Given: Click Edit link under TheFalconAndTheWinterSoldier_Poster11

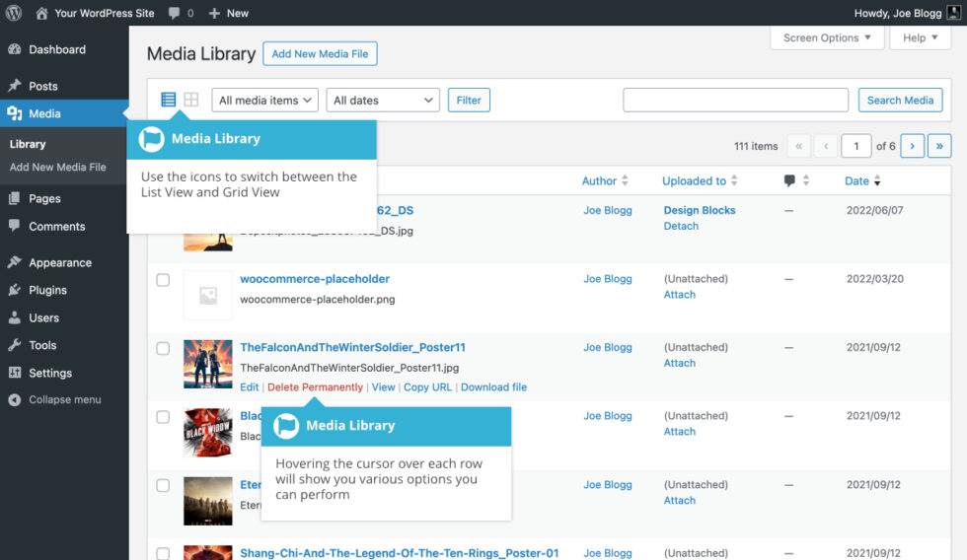Looking at the screenshot, I should 249,386.
